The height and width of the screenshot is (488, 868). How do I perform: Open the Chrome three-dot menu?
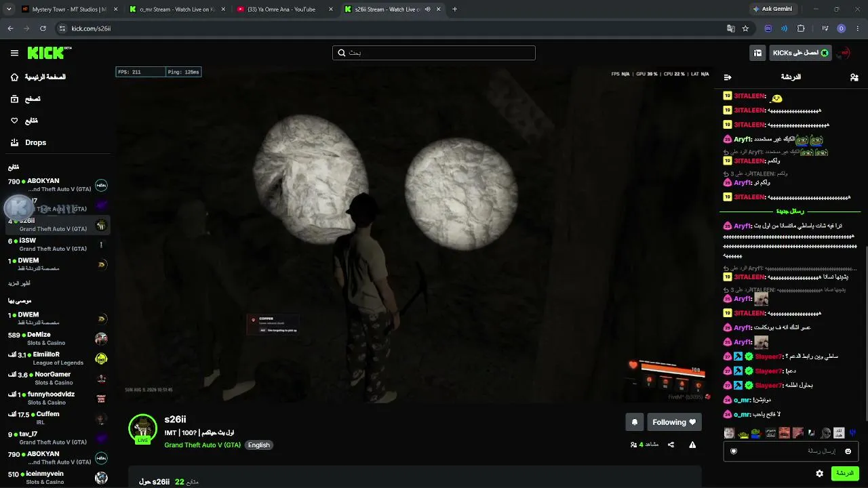point(857,28)
